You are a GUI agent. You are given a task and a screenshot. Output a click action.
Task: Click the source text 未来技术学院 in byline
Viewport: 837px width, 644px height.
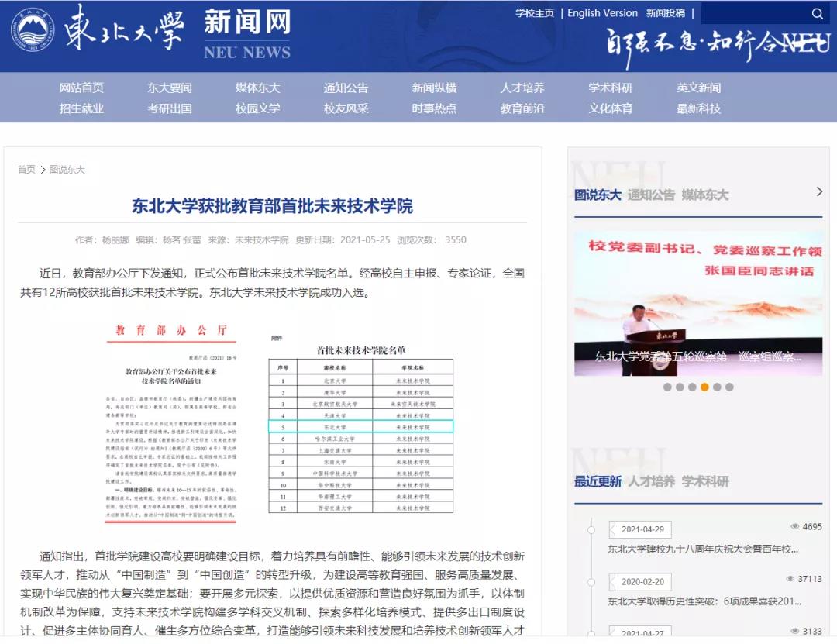point(262,239)
